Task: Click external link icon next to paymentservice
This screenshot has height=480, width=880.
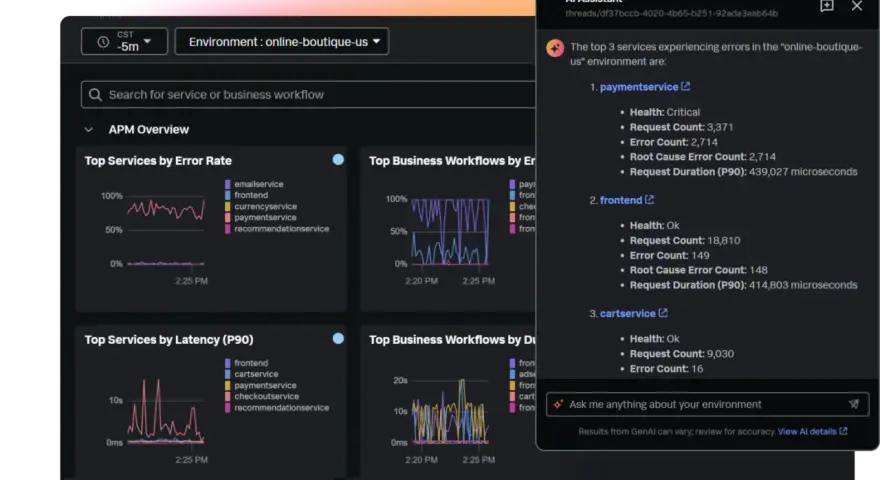Action: [685, 86]
